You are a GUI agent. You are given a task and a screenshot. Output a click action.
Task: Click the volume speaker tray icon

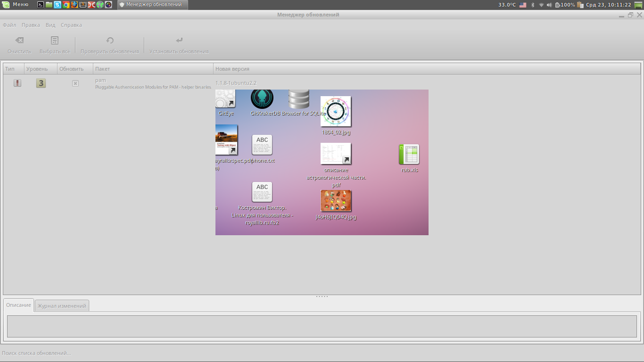549,5
